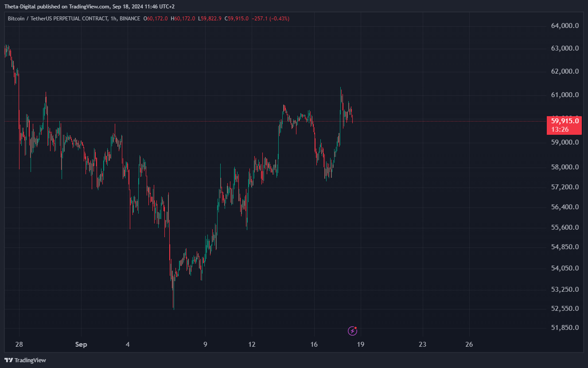This screenshot has height=368, width=588.
Task: Click the 19 date label on time axis
Action: 360,345
